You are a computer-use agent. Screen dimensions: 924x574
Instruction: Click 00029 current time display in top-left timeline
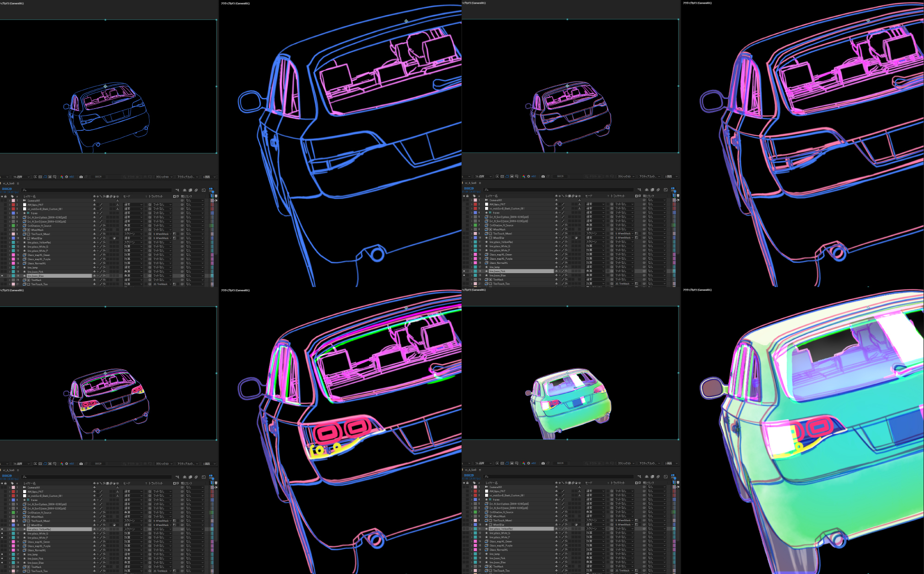click(7, 189)
